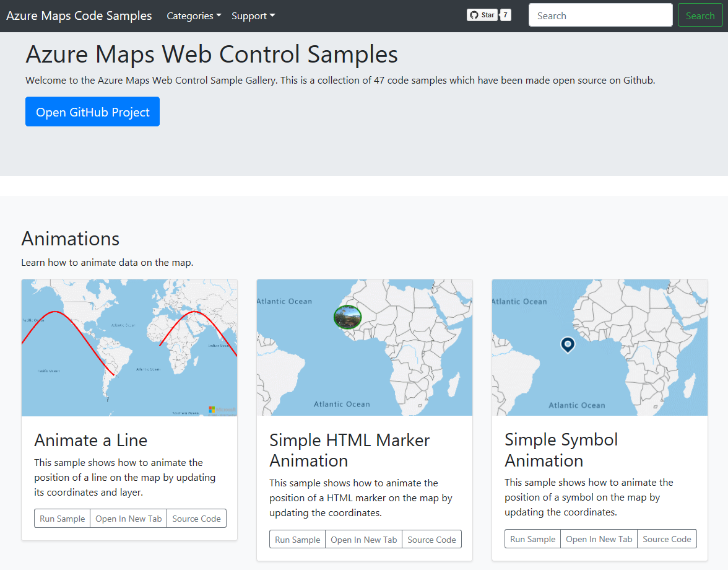The width and height of the screenshot is (728, 570).
Task: Expand the Categories dropdown menu
Action: point(194,15)
